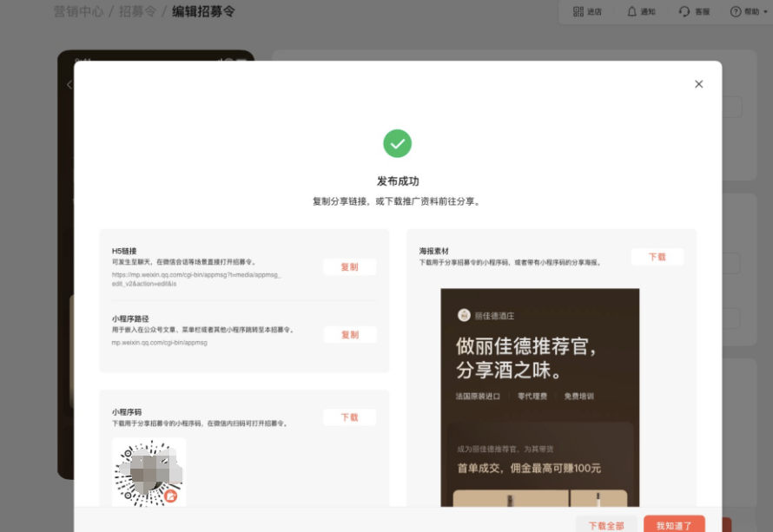Click the 通知 label in top bar
Image resolution: width=773 pixels, height=532 pixels.
click(x=648, y=12)
